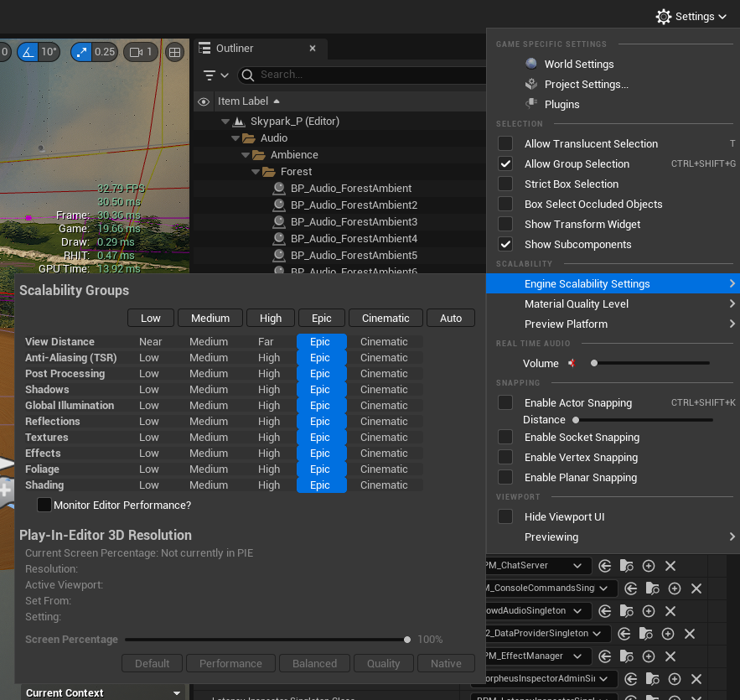Viewport: 740px width, 700px height.
Task: Toggle rotation snap angle icon
Action: pyautogui.click(x=28, y=52)
